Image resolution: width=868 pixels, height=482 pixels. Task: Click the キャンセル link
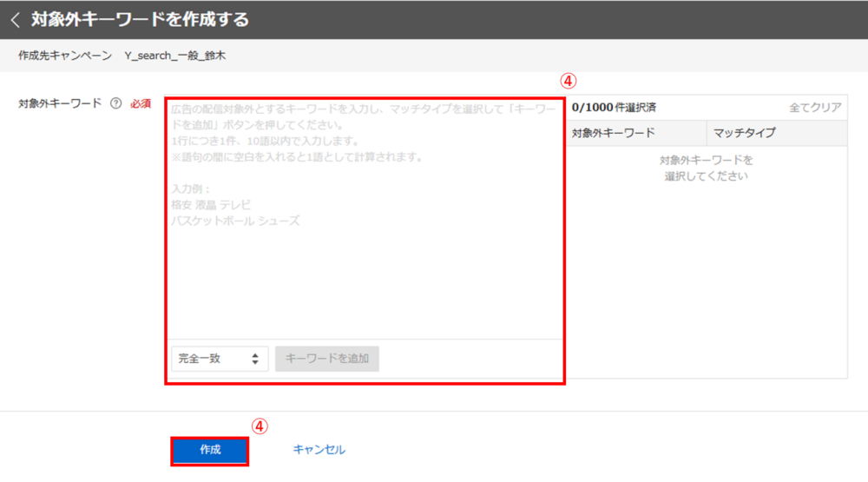[x=319, y=450]
